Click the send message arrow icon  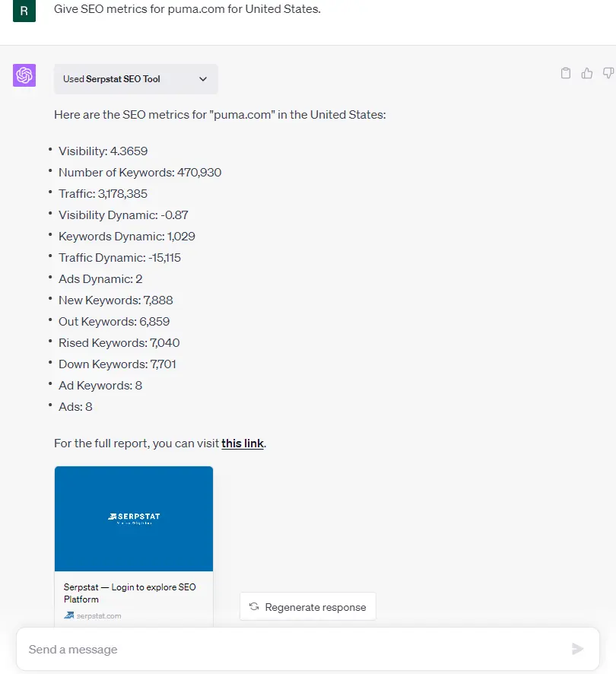[x=577, y=649]
